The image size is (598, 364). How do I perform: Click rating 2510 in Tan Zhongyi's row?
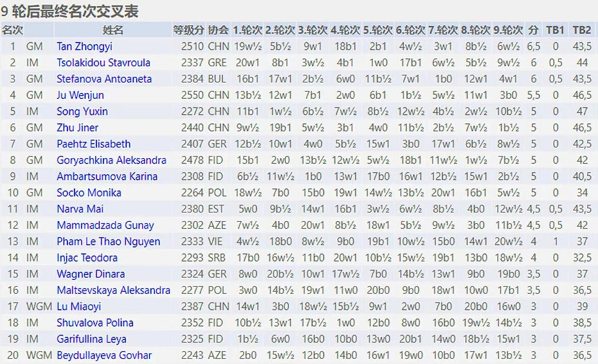pos(192,46)
